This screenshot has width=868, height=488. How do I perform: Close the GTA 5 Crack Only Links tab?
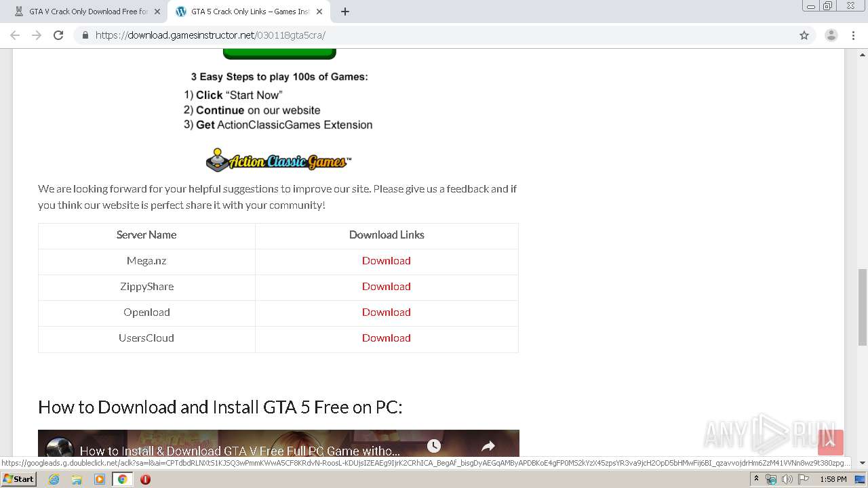coord(319,12)
